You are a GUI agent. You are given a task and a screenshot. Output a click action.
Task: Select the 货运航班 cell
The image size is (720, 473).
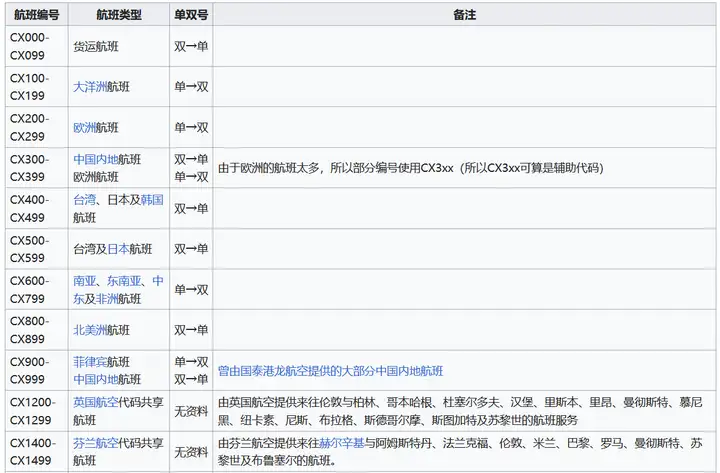click(119, 46)
